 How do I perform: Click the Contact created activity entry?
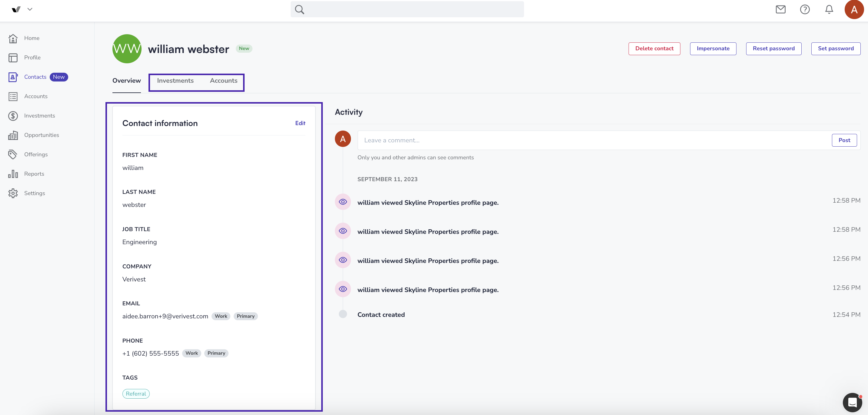(381, 315)
